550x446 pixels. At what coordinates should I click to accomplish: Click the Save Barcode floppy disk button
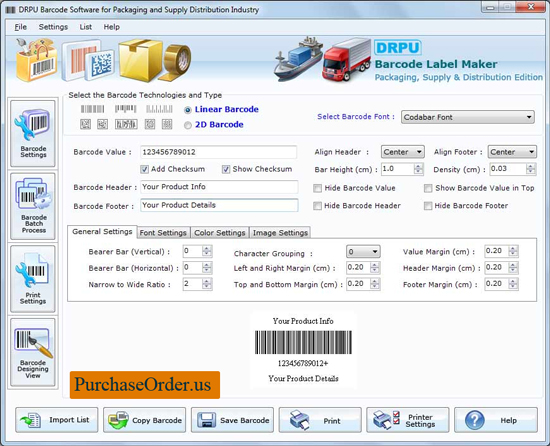point(232,420)
